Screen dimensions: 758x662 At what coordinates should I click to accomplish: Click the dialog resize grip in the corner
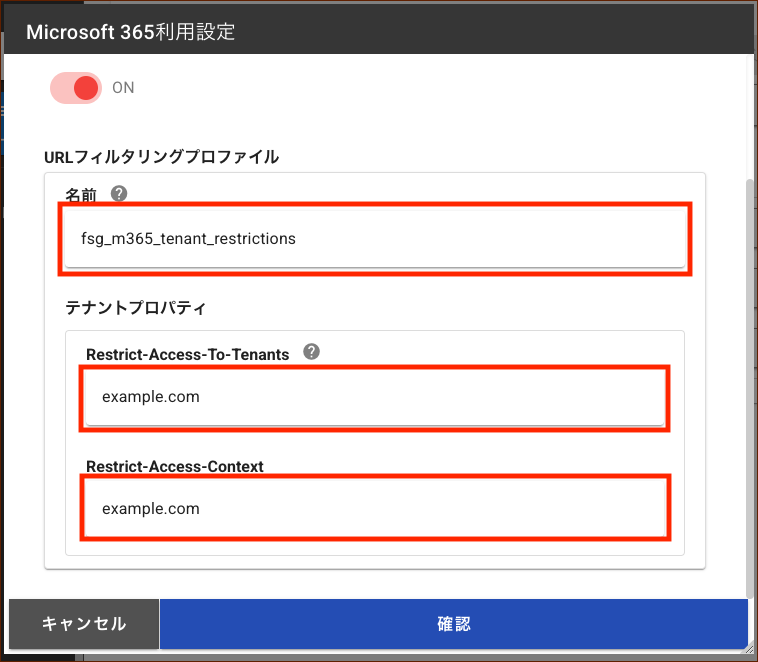pyautogui.click(x=749, y=649)
